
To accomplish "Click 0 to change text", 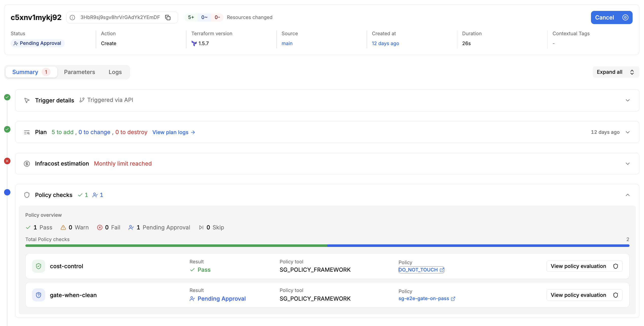I will 94,132.
